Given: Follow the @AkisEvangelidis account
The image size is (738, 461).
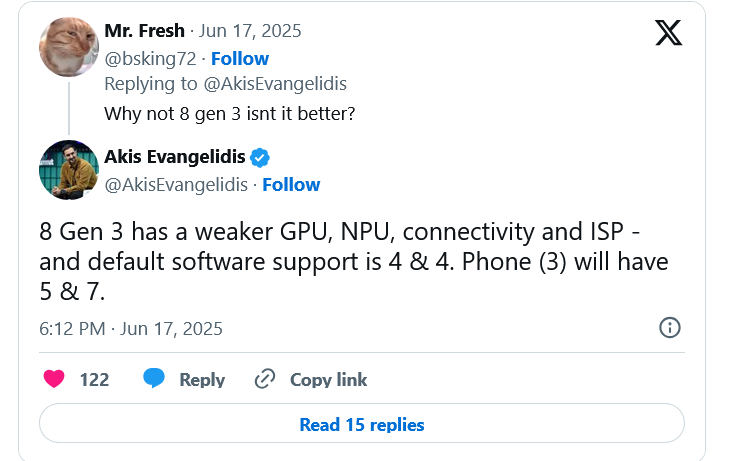Looking at the screenshot, I should (x=291, y=185).
